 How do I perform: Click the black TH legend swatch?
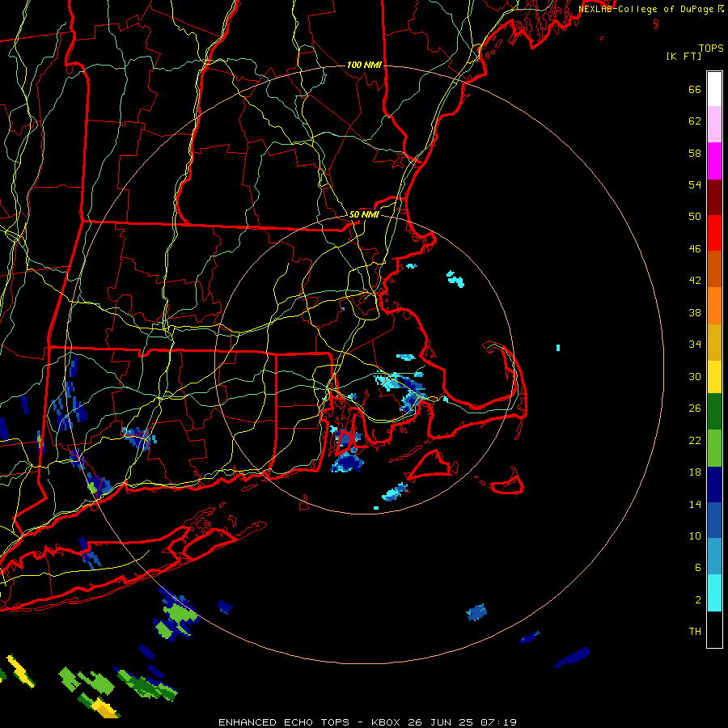point(714,629)
